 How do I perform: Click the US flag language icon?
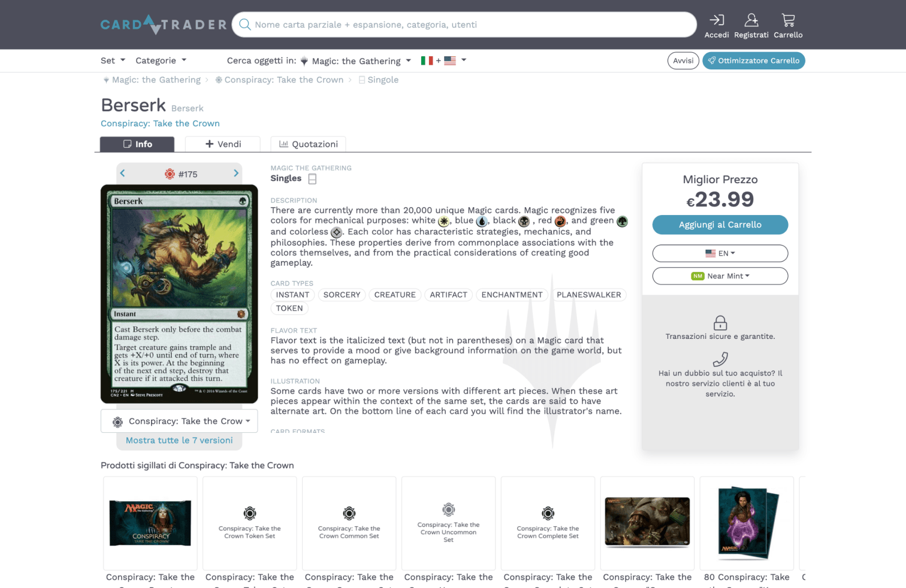(x=450, y=60)
